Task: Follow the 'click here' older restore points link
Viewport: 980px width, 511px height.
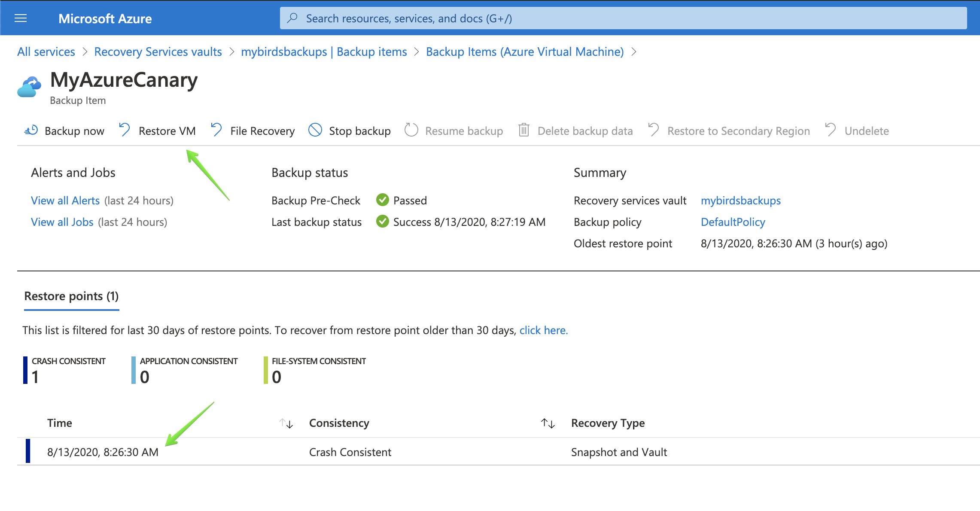Action: (x=544, y=330)
